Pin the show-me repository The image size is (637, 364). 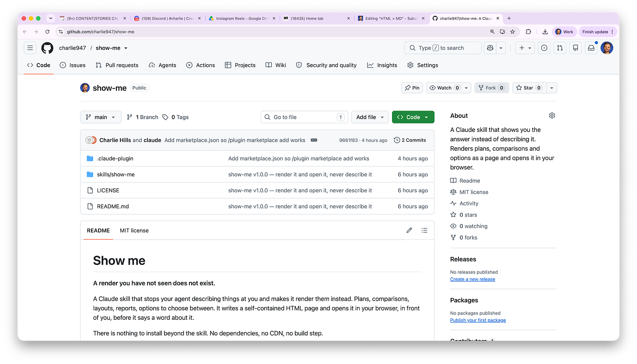pyautogui.click(x=412, y=88)
